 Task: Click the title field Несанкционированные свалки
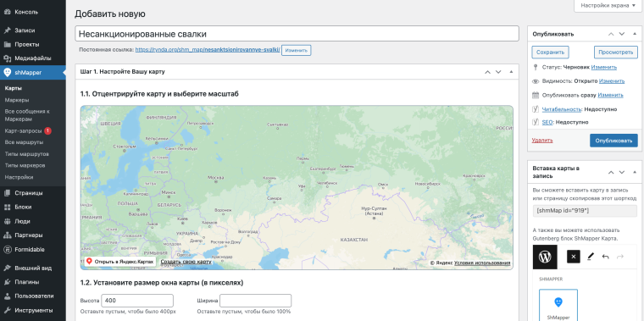(x=297, y=34)
